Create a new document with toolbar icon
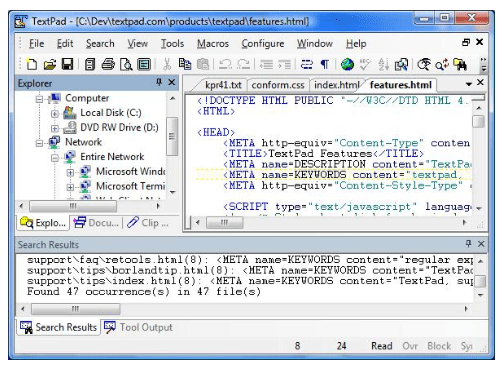The image size is (501, 367). click(32, 64)
